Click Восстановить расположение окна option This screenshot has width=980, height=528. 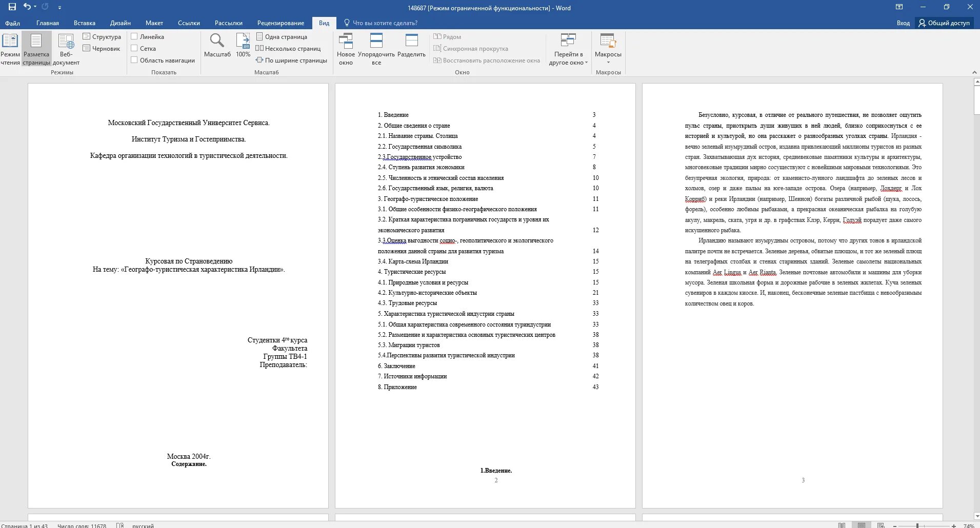pos(487,60)
